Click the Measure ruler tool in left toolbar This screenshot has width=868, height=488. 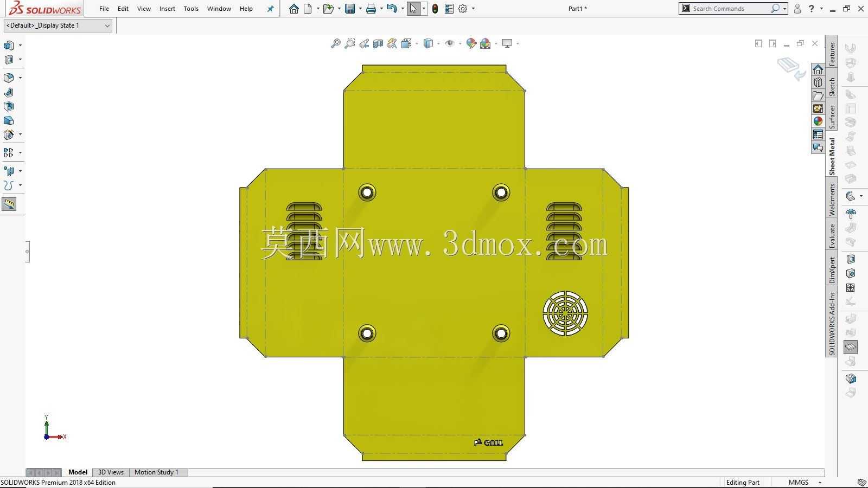coord(9,204)
